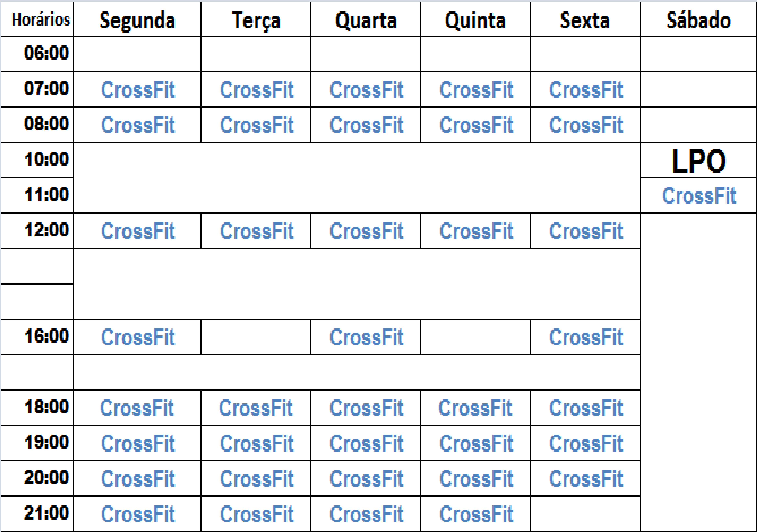The height and width of the screenshot is (532, 757).
Task: Click the LPO class on Sábado
Action: click(x=699, y=161)
